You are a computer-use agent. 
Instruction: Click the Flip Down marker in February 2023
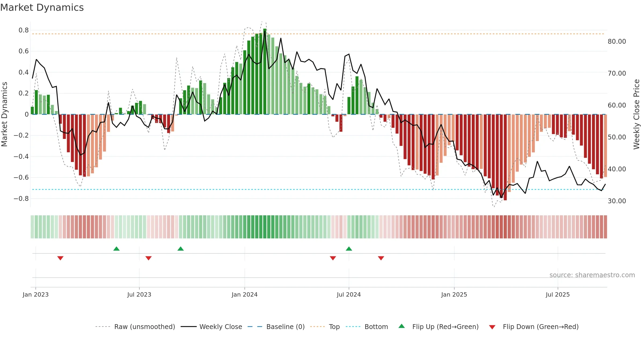[60, 258]
